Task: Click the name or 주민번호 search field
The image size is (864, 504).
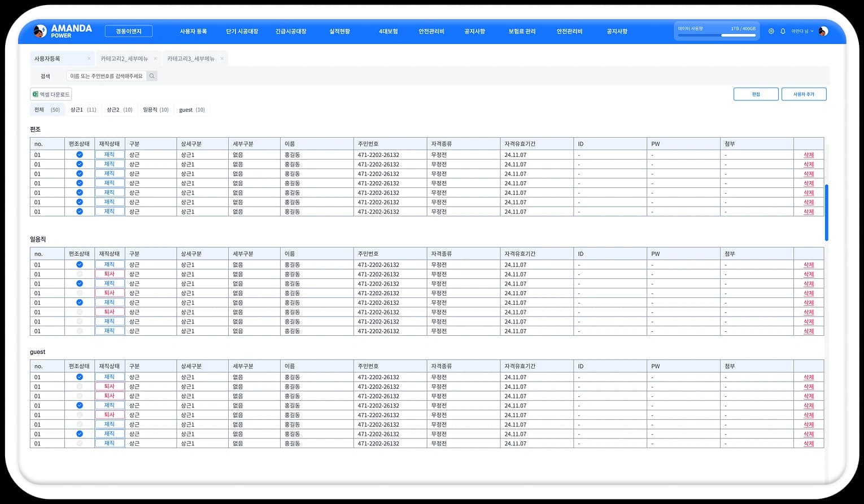Action: (x=106, y=76)
